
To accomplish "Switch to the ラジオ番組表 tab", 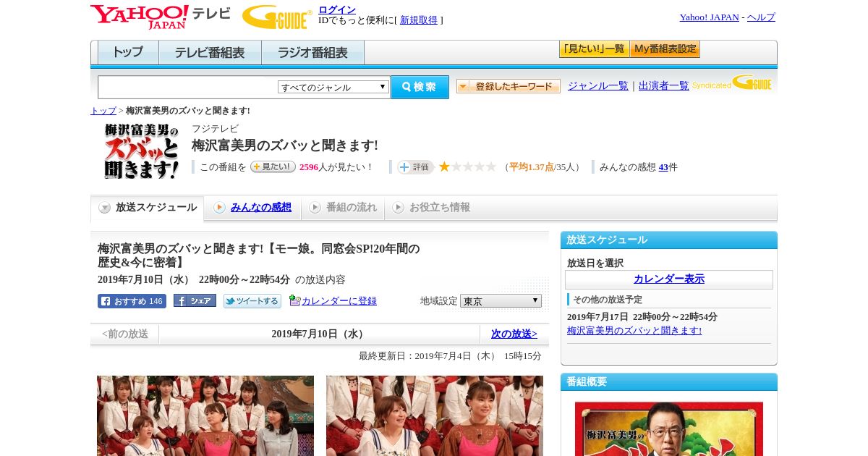I will point(312,53).
